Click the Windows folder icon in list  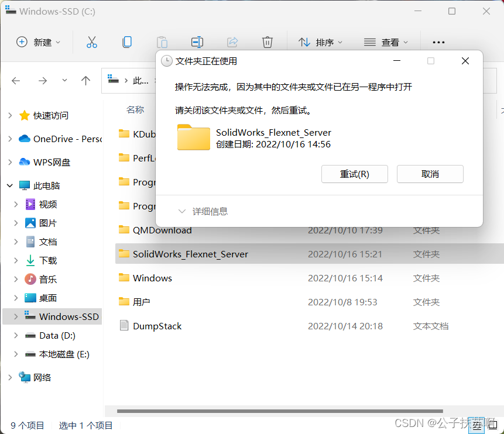point(124,278)
